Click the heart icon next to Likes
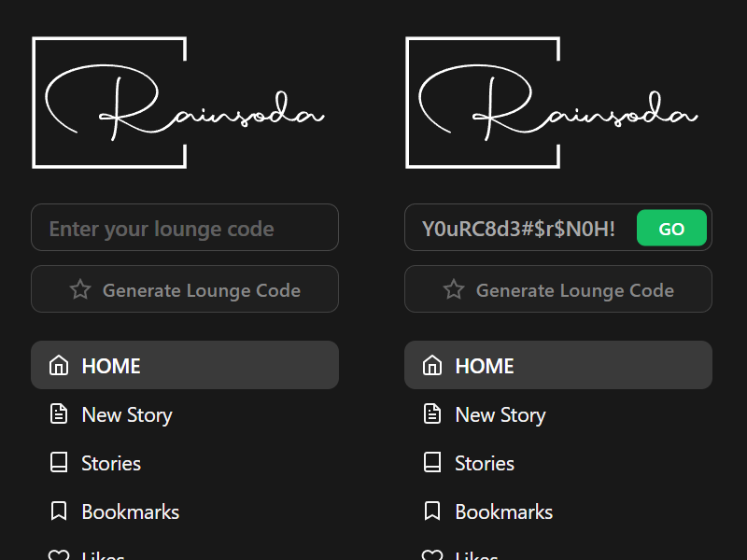Screen dimensions: 747x560 (x=58, y=554)
